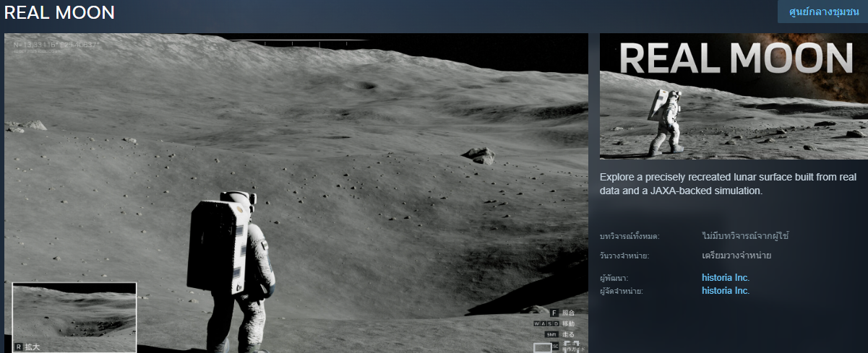The width and height of the screenshot is (868, 353).
Task: Click the REAL MOON page title
Action: [59, 13]
